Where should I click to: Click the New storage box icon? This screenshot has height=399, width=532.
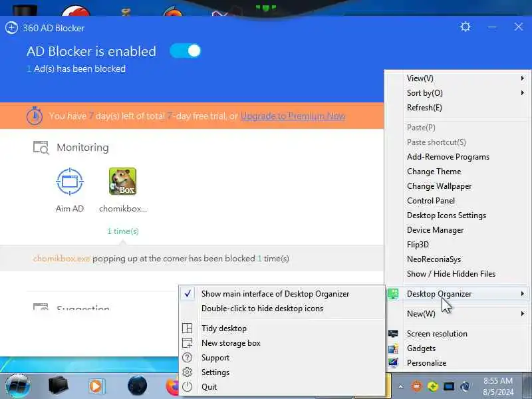[188, 343]
